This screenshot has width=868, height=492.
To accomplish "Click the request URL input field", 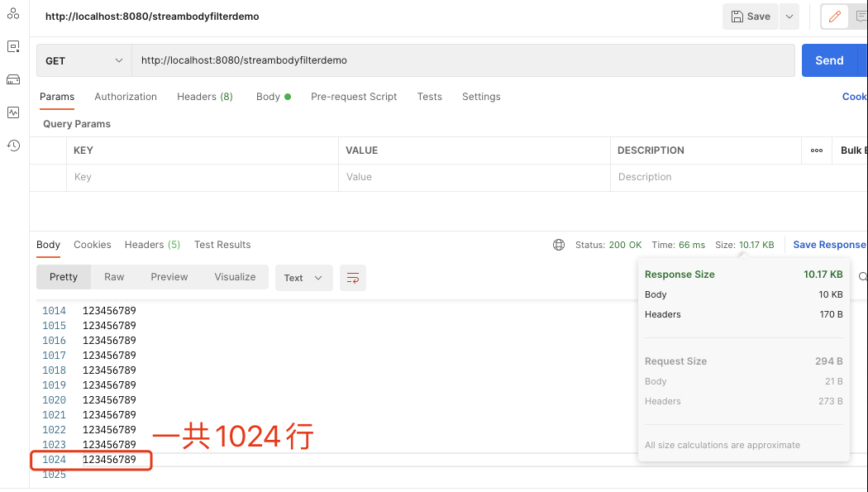I will point(463,60).
